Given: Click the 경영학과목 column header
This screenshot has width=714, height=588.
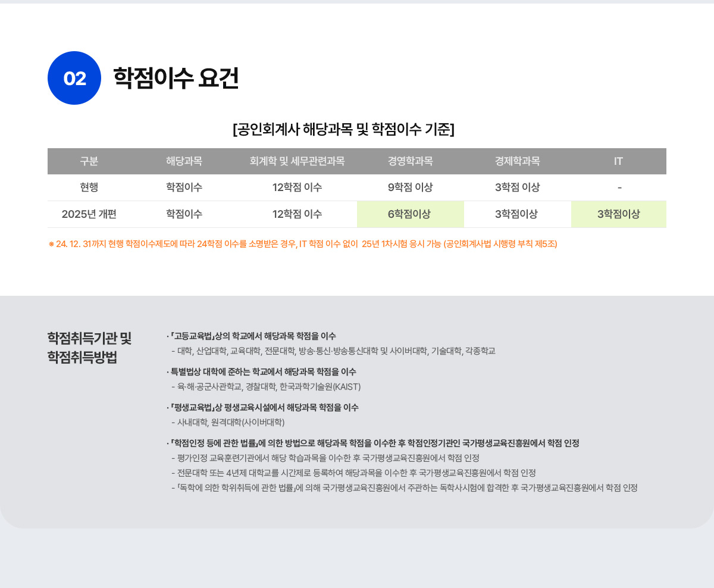Looking at the screenshot, I should (410, 161).
